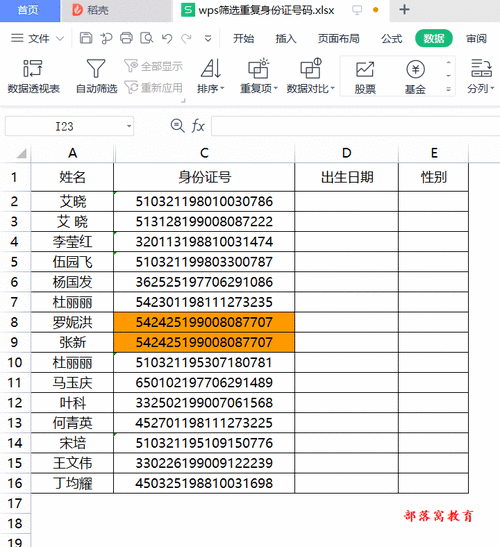Open the Sort (排序) menu

click(211, 77)
